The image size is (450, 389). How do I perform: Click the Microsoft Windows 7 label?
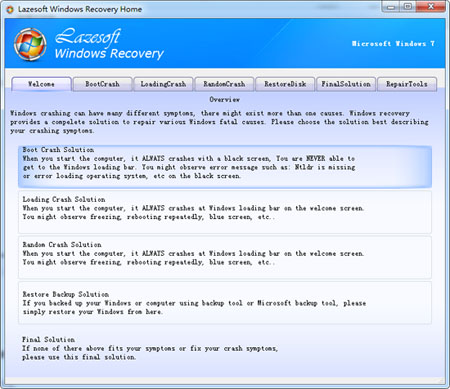pos(393,44)
